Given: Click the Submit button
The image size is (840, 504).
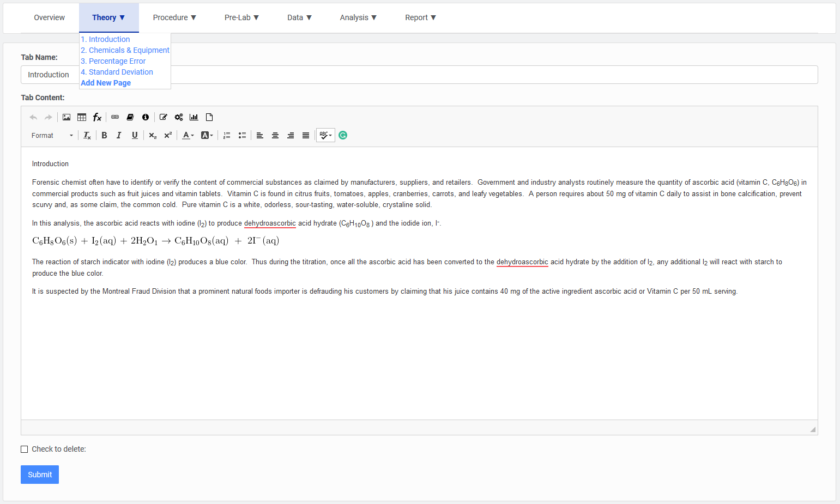Looking at the screenshot, I should tap(40, 475).
